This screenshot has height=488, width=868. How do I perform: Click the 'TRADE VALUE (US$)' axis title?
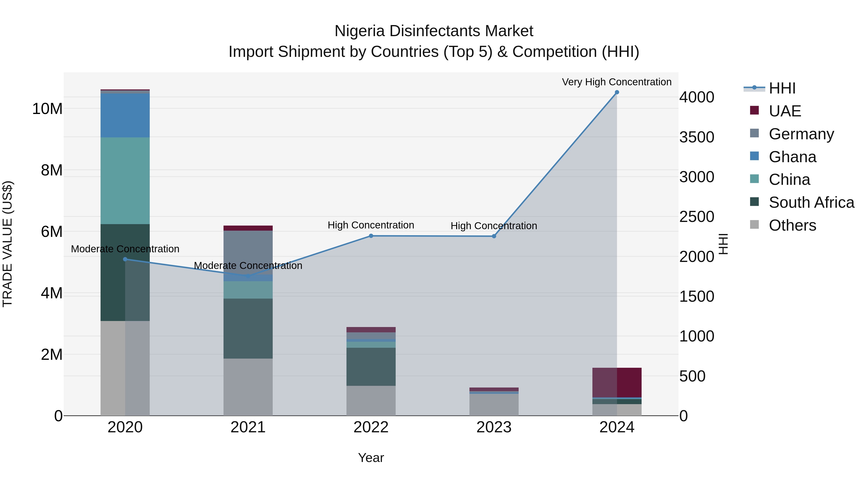7,244
